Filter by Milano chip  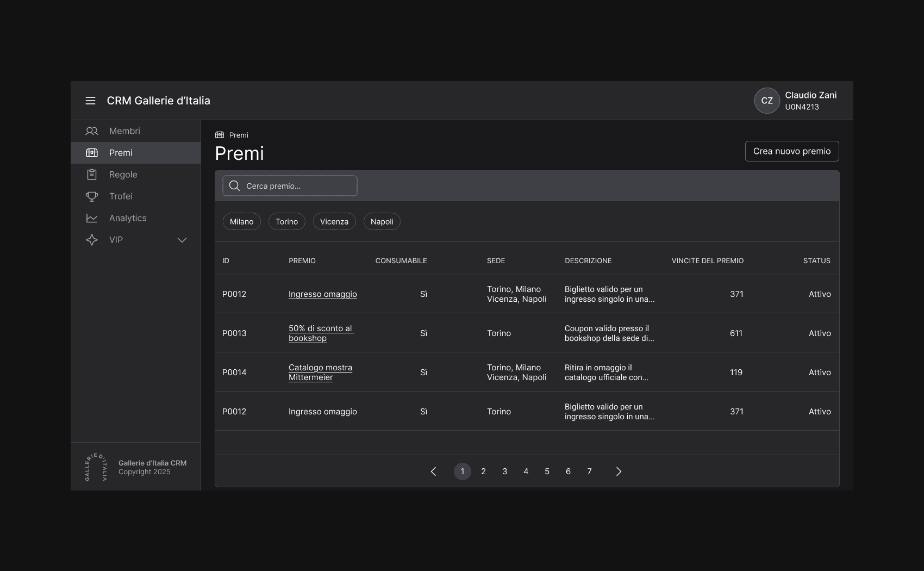(x=242, y=221)
